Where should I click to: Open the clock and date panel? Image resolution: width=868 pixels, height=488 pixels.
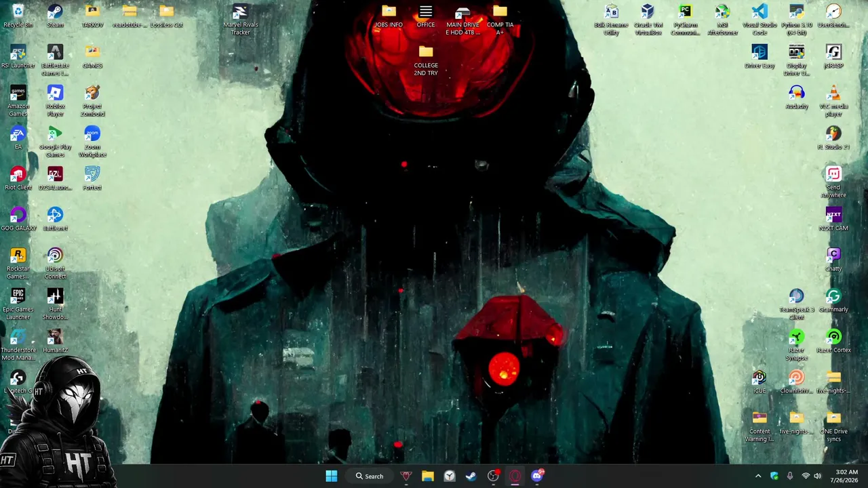(846, 476)
